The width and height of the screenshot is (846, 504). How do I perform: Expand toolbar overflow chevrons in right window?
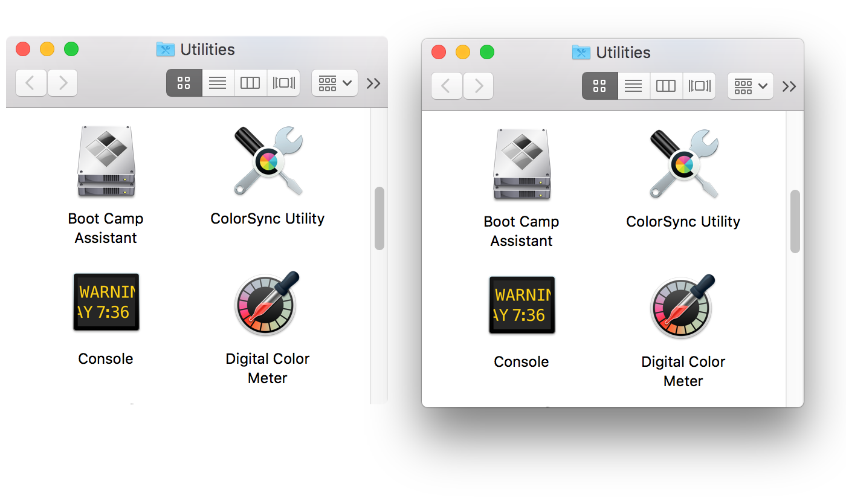click(x=789, y=86)
